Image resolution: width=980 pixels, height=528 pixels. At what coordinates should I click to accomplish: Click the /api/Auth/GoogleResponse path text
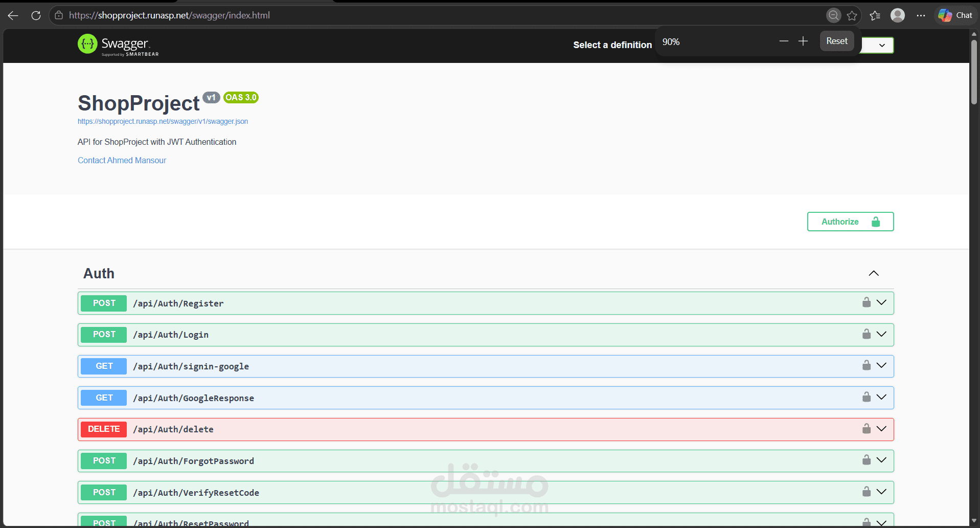[x=194, y=398]
